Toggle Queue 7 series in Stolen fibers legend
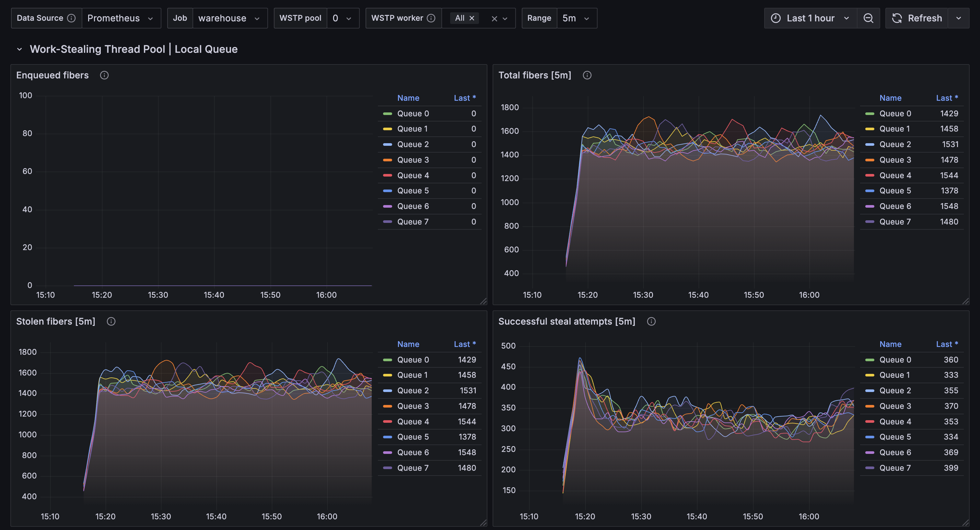980x530 pixels. [x=413, y=468]
